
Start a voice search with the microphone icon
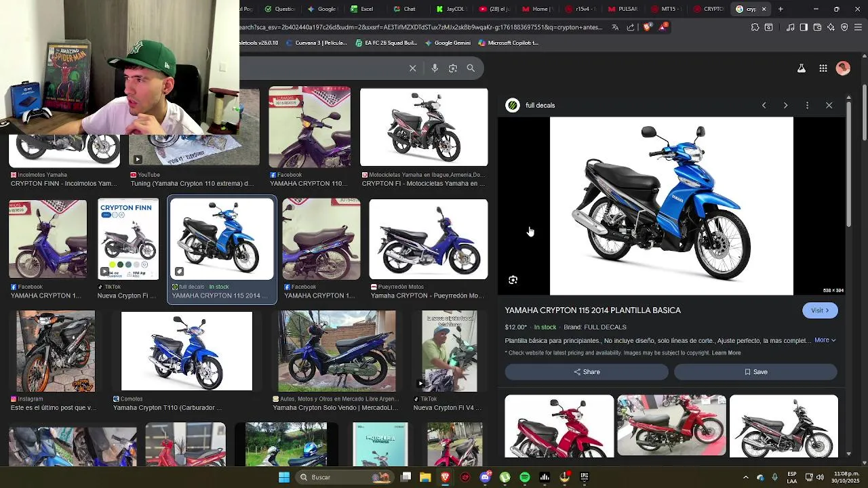click(x=435, y=68)
